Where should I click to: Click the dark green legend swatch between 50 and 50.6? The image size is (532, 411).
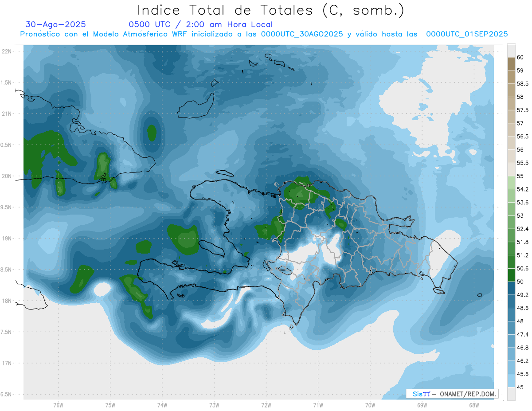pos(511,275)
